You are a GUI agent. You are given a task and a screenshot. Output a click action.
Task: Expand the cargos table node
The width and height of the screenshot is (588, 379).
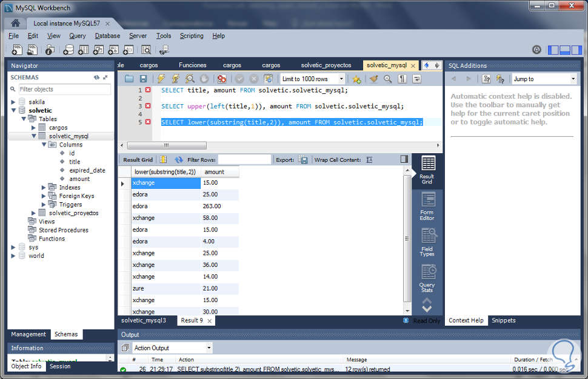(33, 128)
